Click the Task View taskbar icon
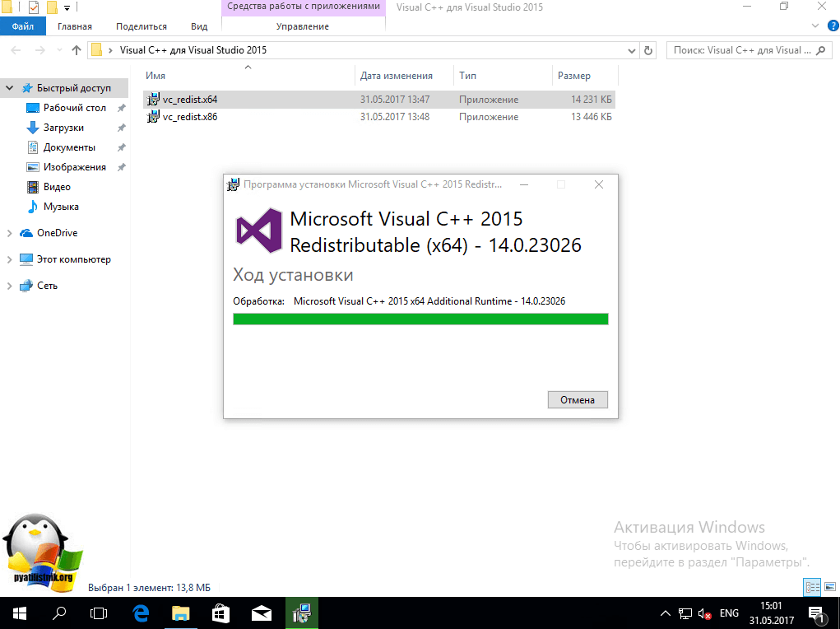The image size is (840, 629). tap(99, 613)
